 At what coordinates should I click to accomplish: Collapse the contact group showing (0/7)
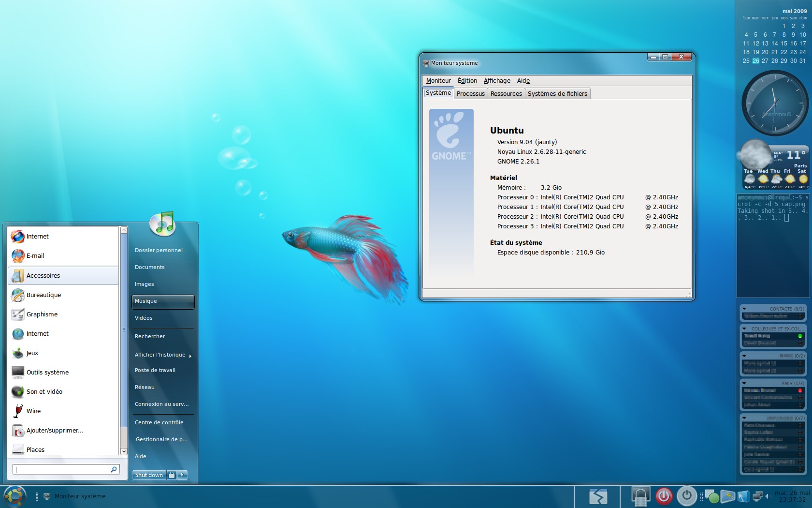tap(744, 418)
